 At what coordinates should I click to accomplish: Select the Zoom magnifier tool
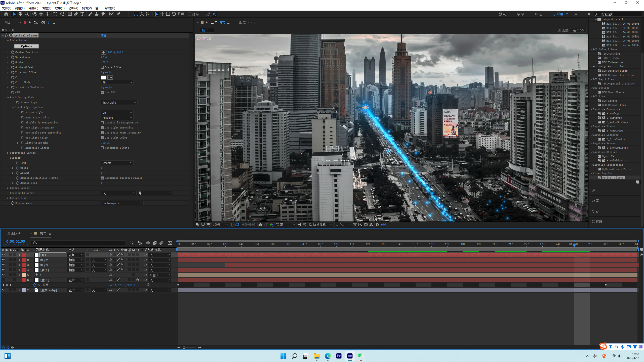coord(27,14)
